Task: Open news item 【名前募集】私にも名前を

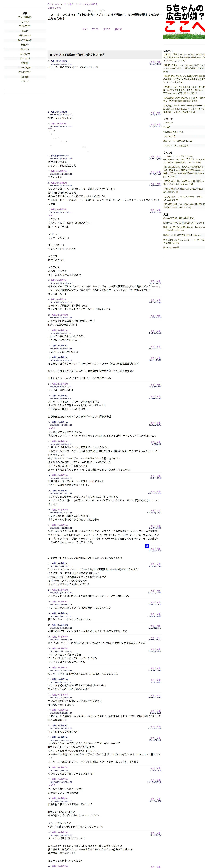Action: tap(184, 99)
